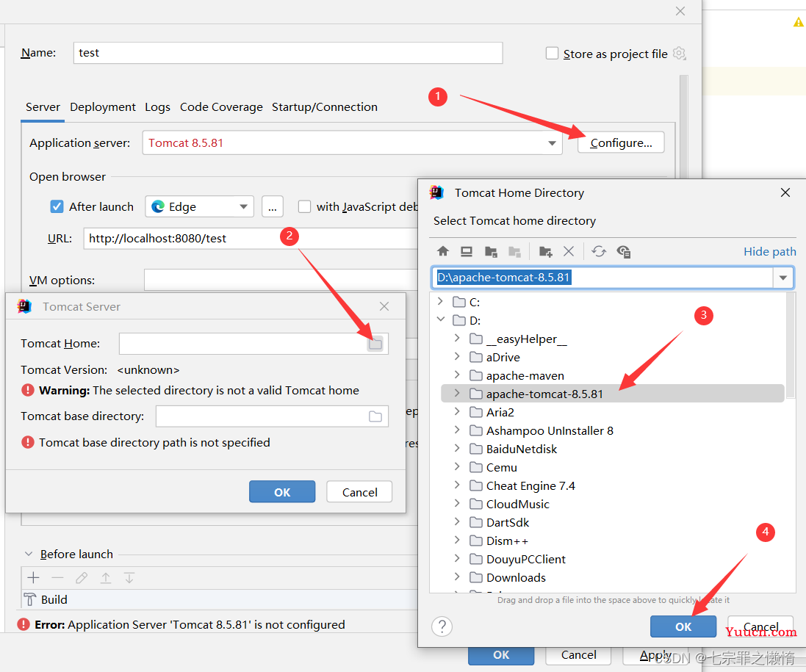Open the Logs tab
This screenshot has height=672, width=806.
[x=157, y=107]
